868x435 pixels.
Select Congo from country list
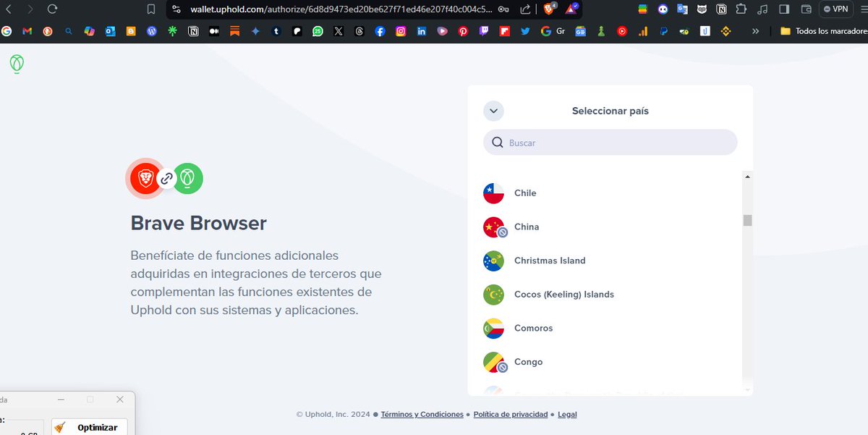coord(612,362)
